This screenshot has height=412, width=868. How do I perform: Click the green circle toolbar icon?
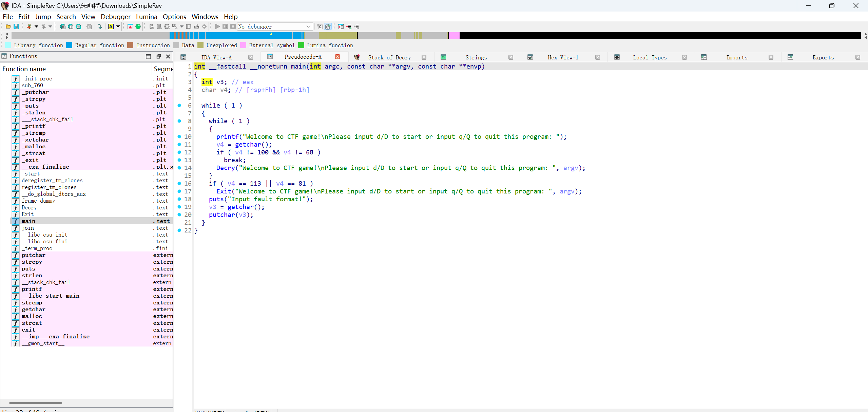[x=138, y=26]
